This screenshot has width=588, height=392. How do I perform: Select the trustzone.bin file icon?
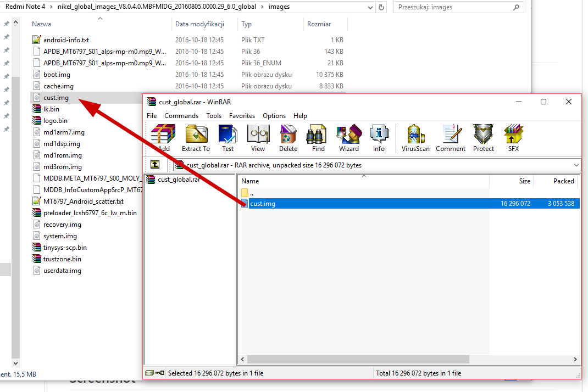pos(37,259)
